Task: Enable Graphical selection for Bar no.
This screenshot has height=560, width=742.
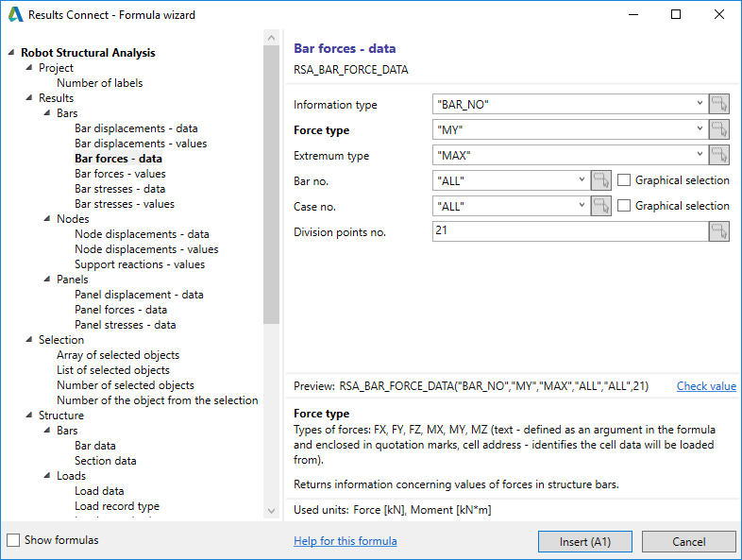Action: coord(624,180)
